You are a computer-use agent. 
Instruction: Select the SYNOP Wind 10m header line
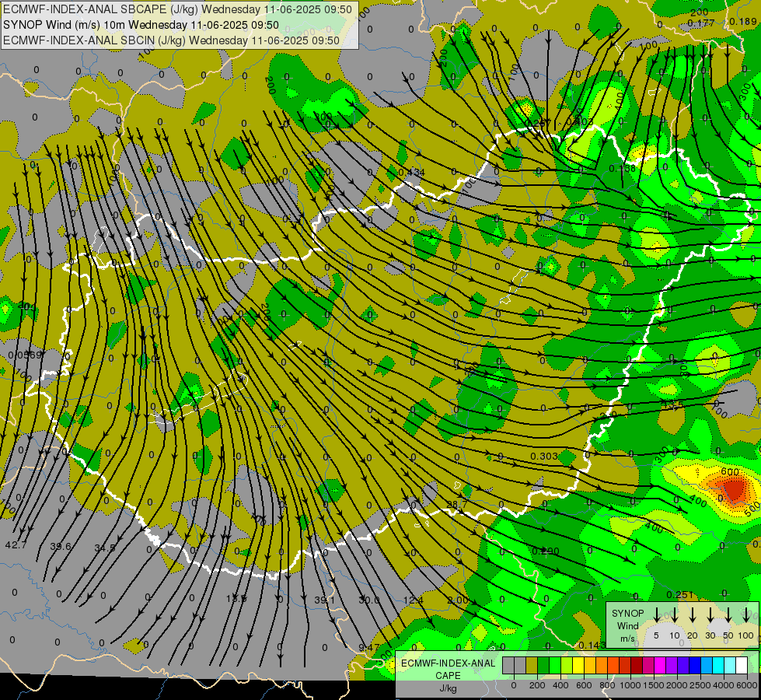tap(141, 25)
